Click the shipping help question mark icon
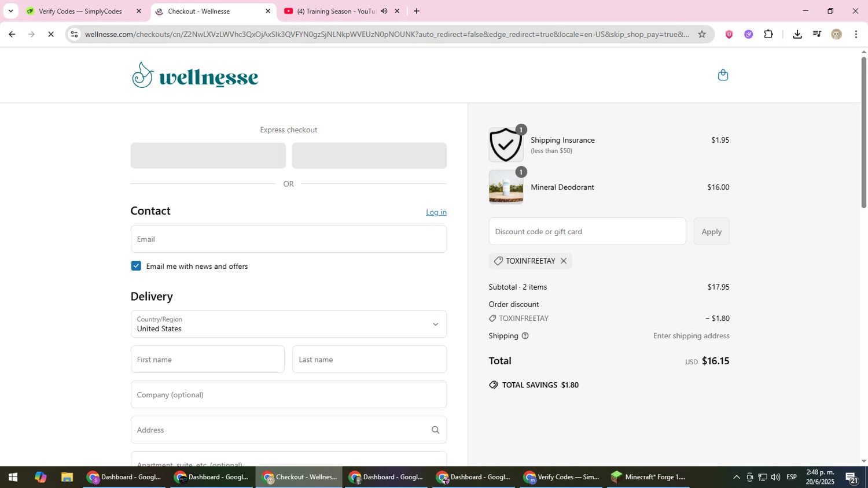868x488 pixels. pyautogui.click(x=525, y=336)
